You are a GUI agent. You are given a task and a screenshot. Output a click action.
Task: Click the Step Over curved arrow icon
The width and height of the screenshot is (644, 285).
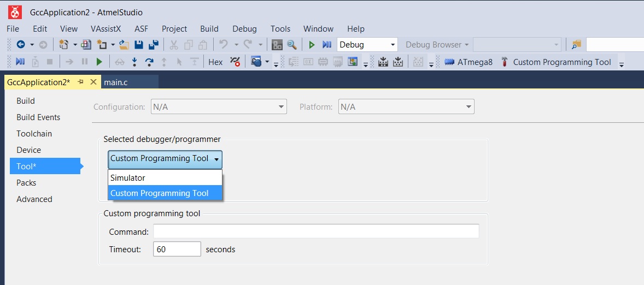coord(149,62)
